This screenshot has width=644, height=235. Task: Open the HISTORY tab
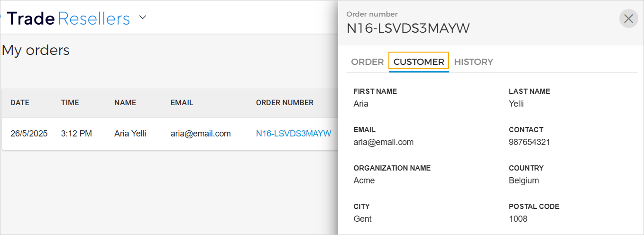coord(473,62)
